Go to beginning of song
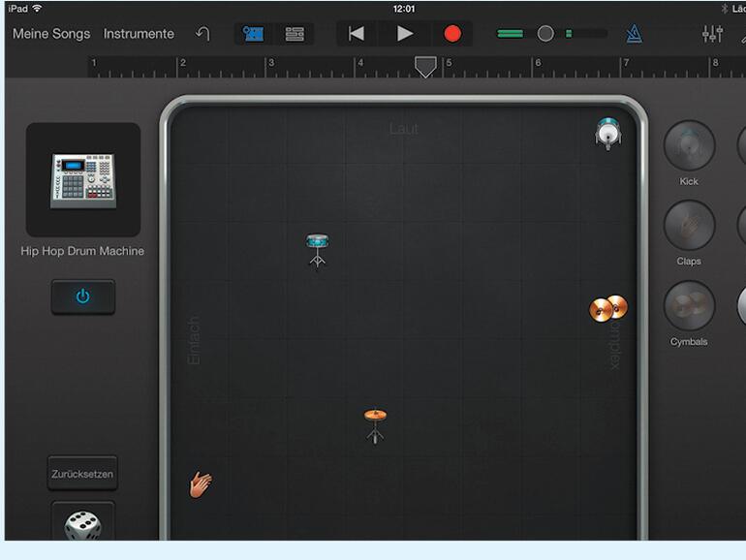The width and height of the screenshot is (746, 560). [356, 34]
